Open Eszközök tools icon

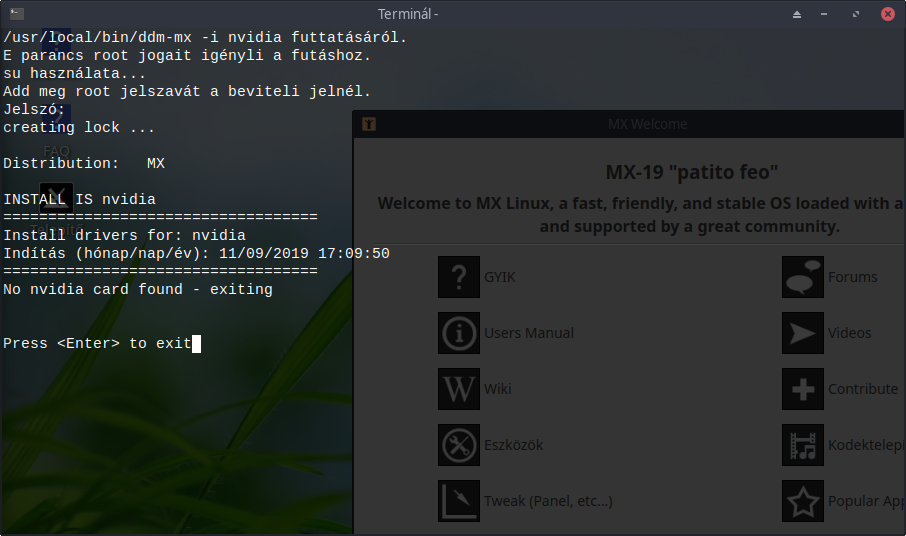(x=459, y=445)
